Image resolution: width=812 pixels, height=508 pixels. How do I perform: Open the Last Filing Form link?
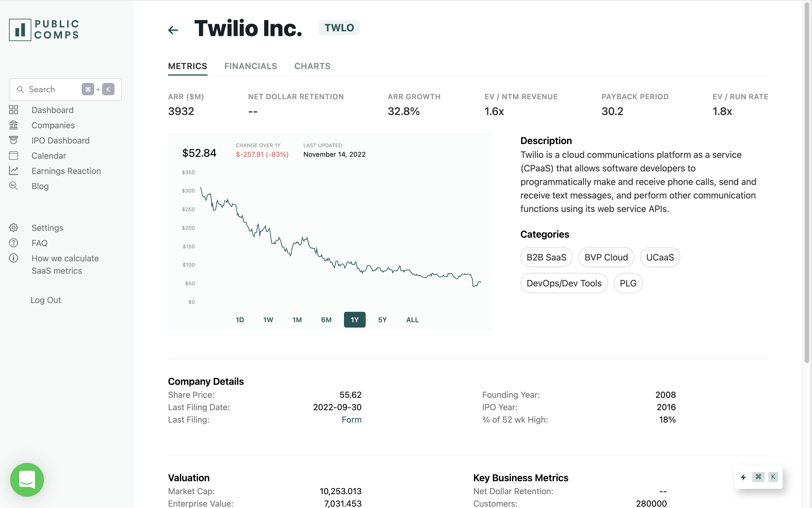point(351,420)
